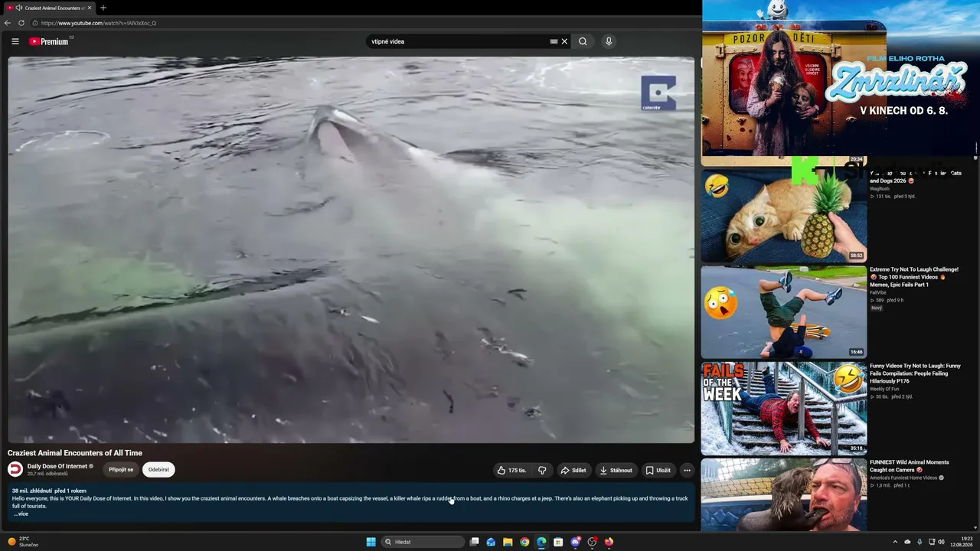Click the 'Stáhnout' download button

[616, 471]
